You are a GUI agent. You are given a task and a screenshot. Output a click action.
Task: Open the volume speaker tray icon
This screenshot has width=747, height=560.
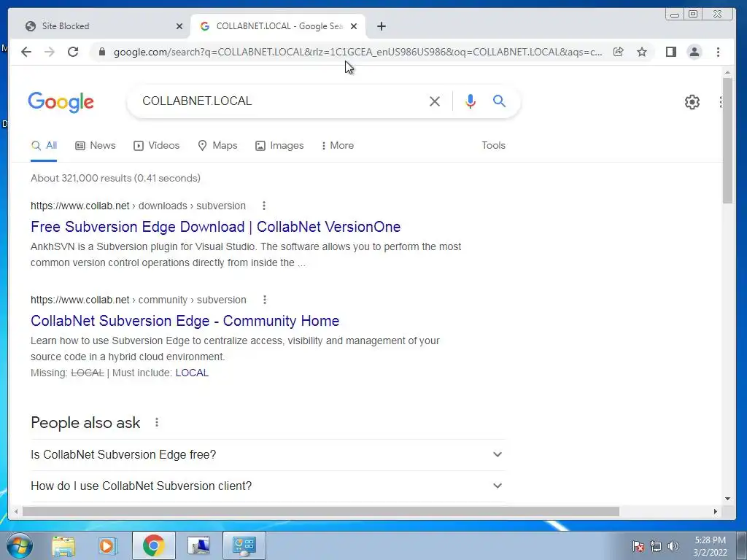click(673, 546)
